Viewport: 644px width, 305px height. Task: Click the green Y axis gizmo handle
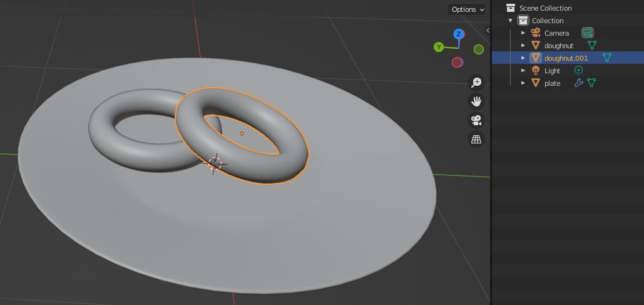point(439,47)
